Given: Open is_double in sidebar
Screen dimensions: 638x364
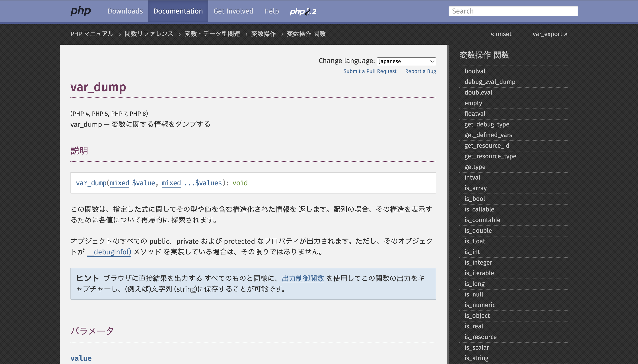Looking at the screenshot, I should click(x=478, y=230).
